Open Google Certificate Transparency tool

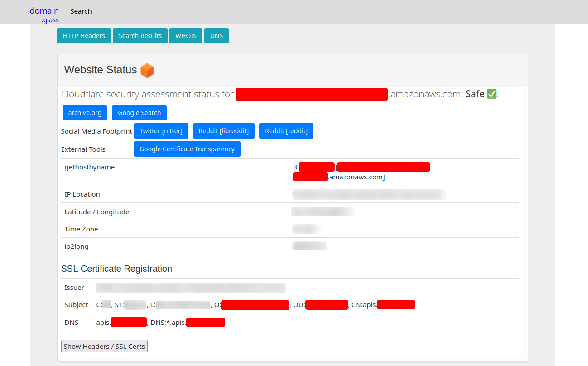tap(187, 149)
